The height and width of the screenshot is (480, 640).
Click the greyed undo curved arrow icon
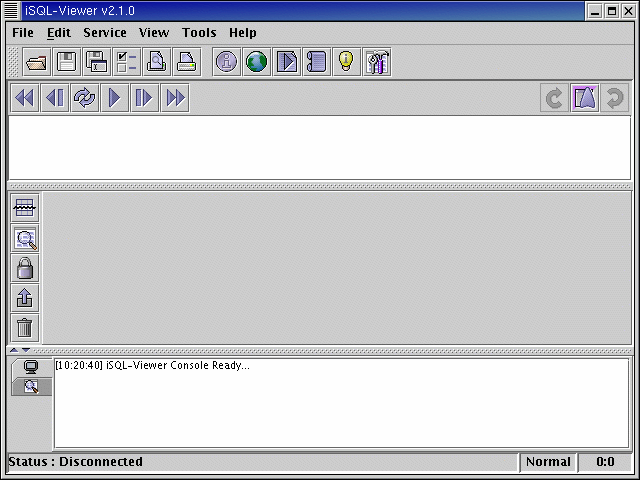pos(554,98)
